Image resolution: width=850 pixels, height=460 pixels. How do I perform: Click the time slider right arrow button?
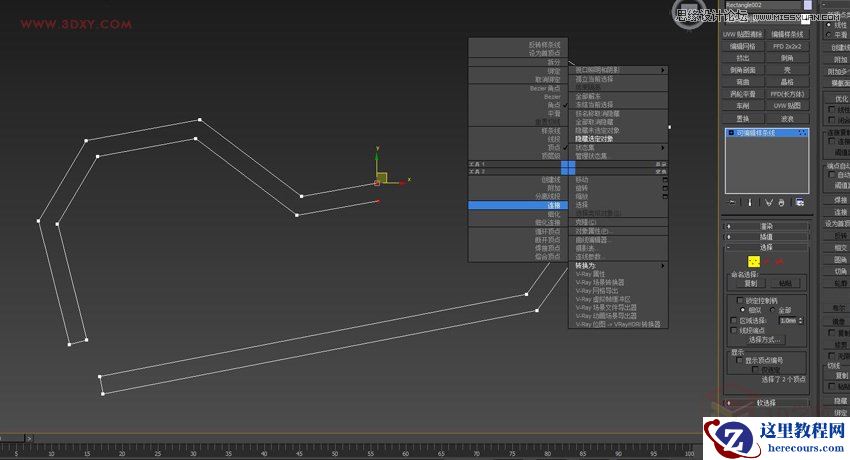click(29, 438)
